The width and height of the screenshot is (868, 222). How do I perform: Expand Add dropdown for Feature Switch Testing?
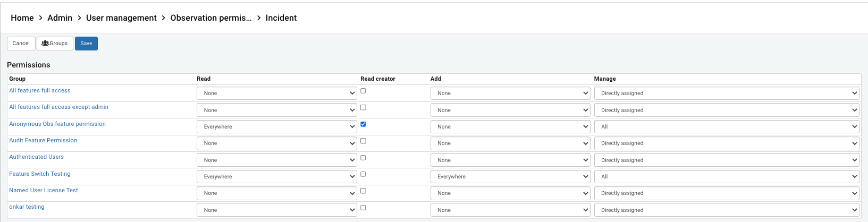click(x=510, y=177)
